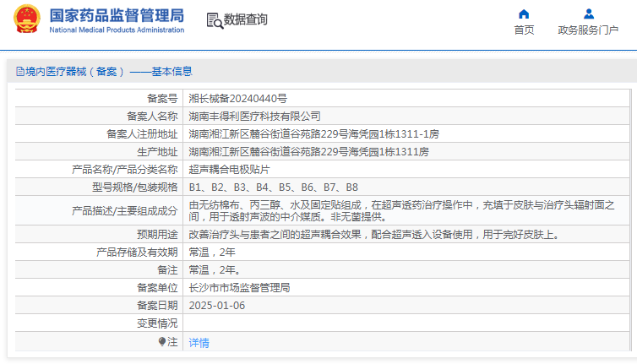Click the document icon before 境内医疗器械
Image resolution: width=637 pixels, height=364 pixels.
tap(20, 72)
